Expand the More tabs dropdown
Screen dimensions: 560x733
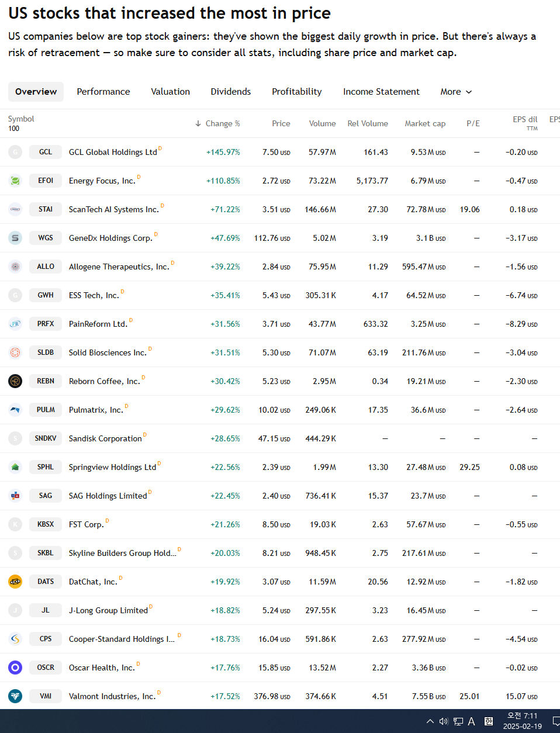pos(456,92)
